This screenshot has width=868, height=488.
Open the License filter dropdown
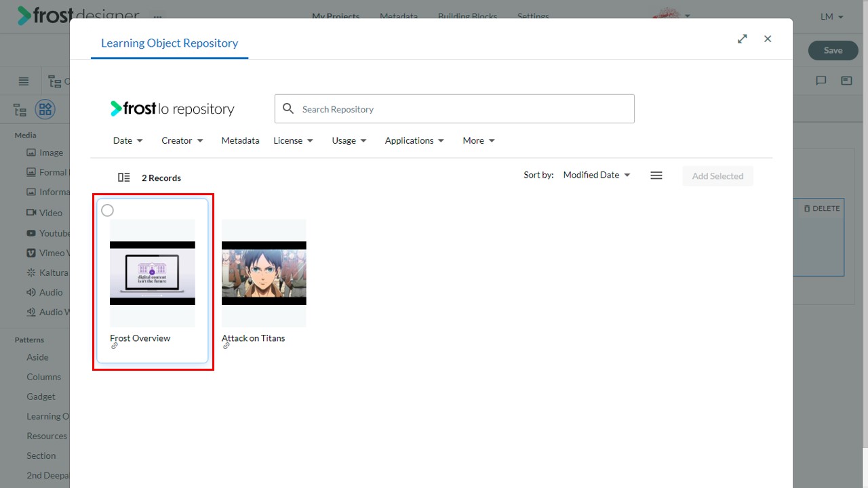(x=293, y=140)
